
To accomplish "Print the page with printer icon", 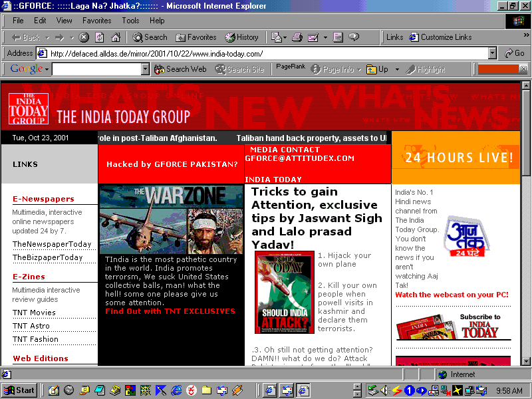I will click(297, 37).
